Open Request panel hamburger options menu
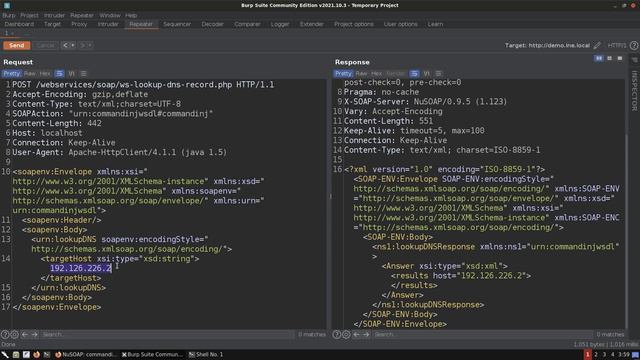640x360 pixels. point(83,73)
